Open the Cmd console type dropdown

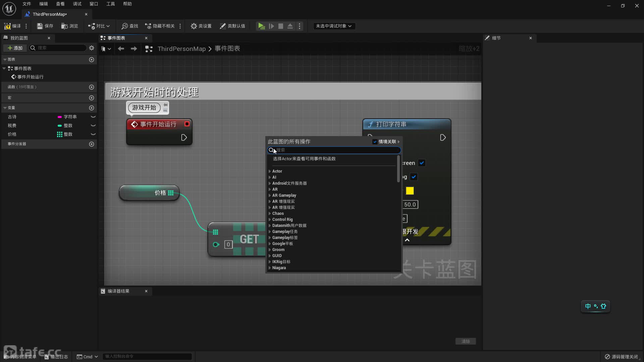pyautogui.click(x=87, y=357)
